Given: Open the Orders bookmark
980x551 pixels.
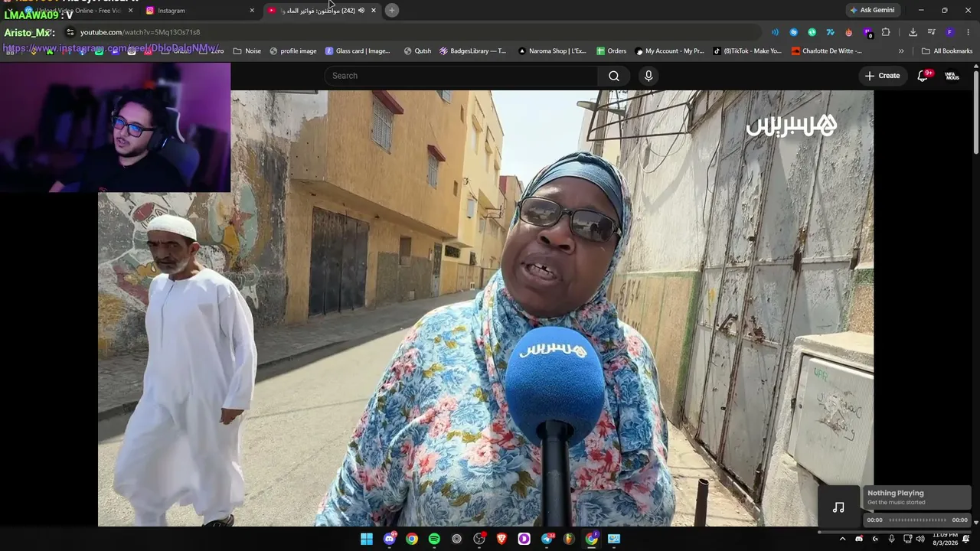Looking at the screenshot, I should click(x=612, y=51).
